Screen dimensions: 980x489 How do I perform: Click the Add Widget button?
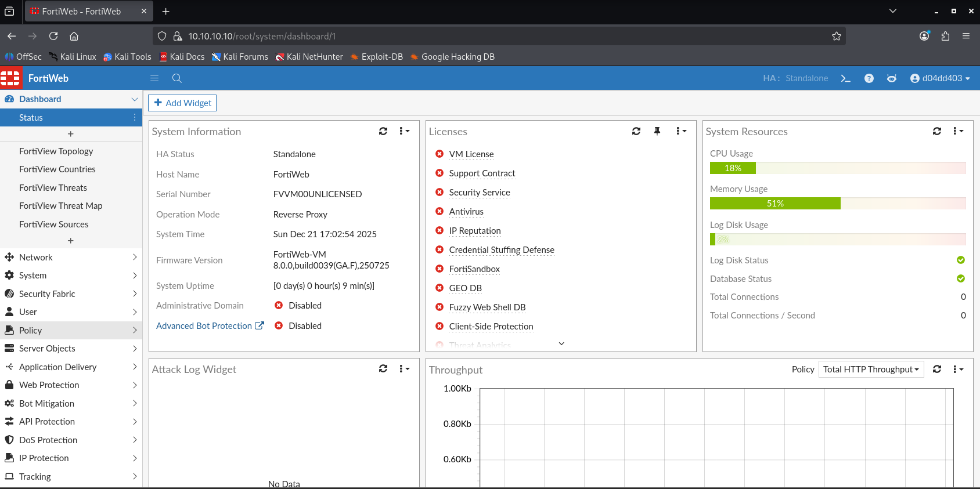pos(182,103)
